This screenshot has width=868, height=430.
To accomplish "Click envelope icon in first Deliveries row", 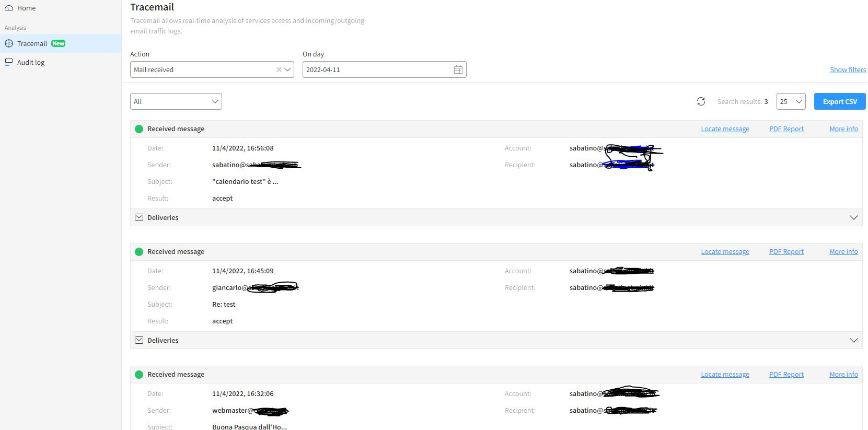I will (139, 217).
